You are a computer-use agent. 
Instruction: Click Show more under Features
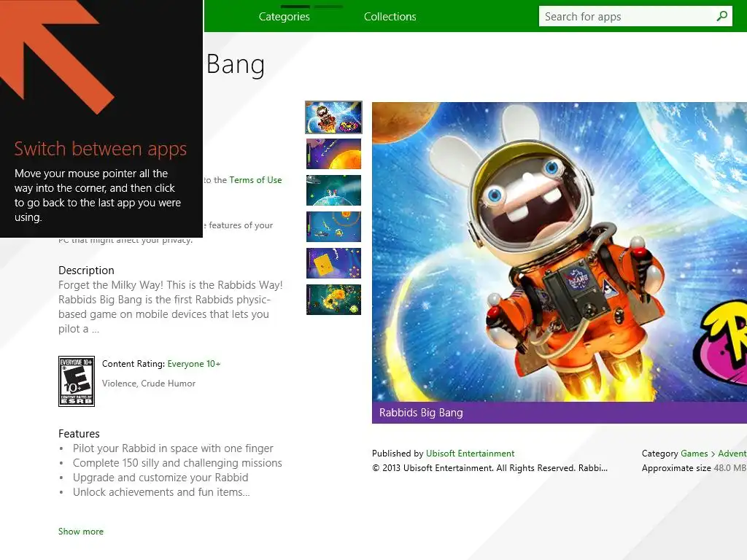(80, 532)
